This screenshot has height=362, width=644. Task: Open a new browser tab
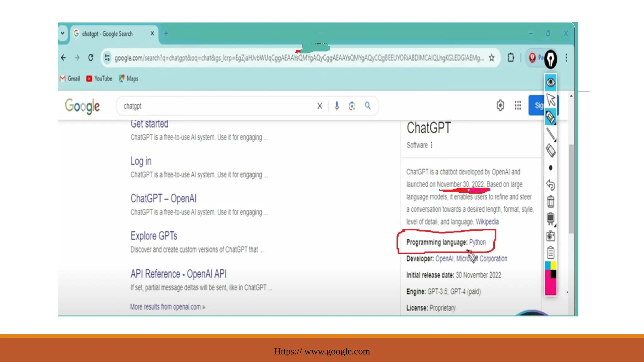tap(166, 33)
